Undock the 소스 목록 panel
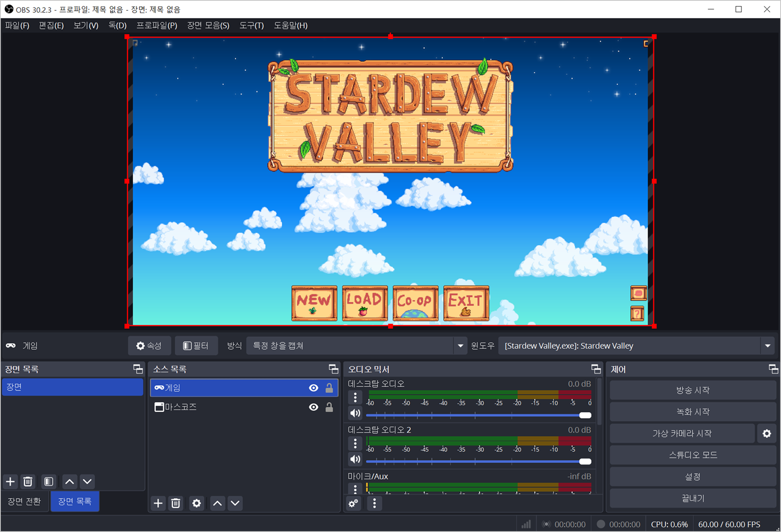The height and width of the screenshot is (532, 781). (x=333, y=369)
